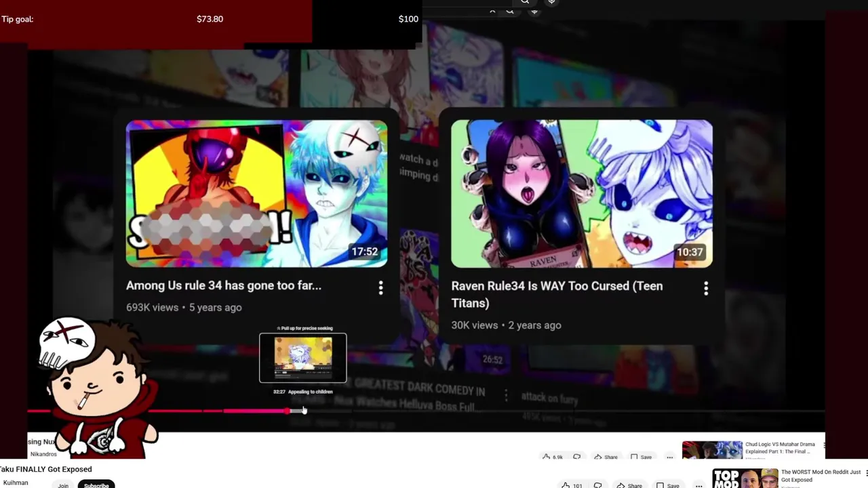The image size is (868, 488).
Task: Click title 'Raven Rule34 Is WAY Too Cursed'
Action: [x=557, y=294]
